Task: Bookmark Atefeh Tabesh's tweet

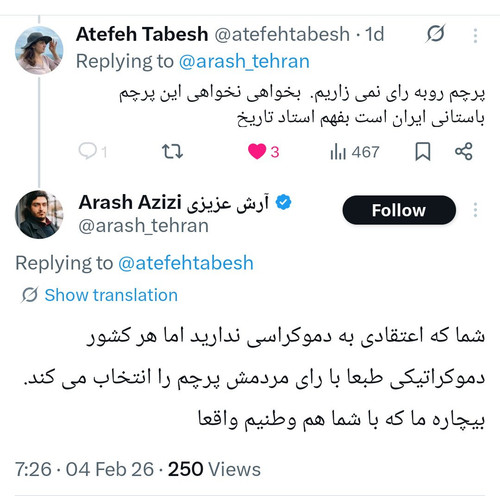Action: 423,152
